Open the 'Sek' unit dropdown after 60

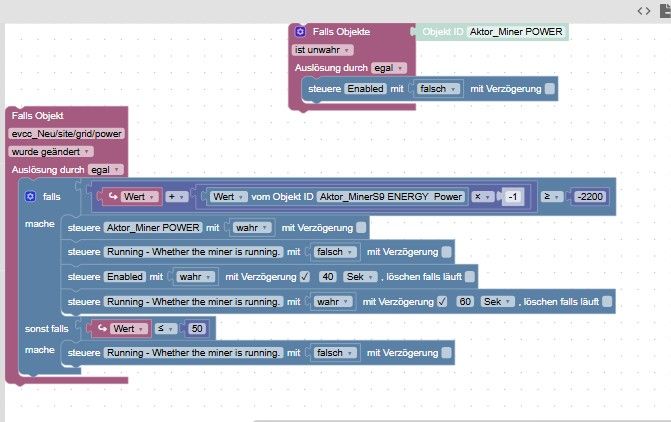497,301
